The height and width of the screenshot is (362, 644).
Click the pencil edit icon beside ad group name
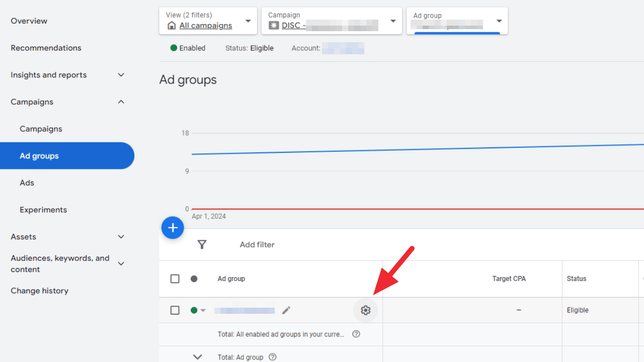coord(286,310)
